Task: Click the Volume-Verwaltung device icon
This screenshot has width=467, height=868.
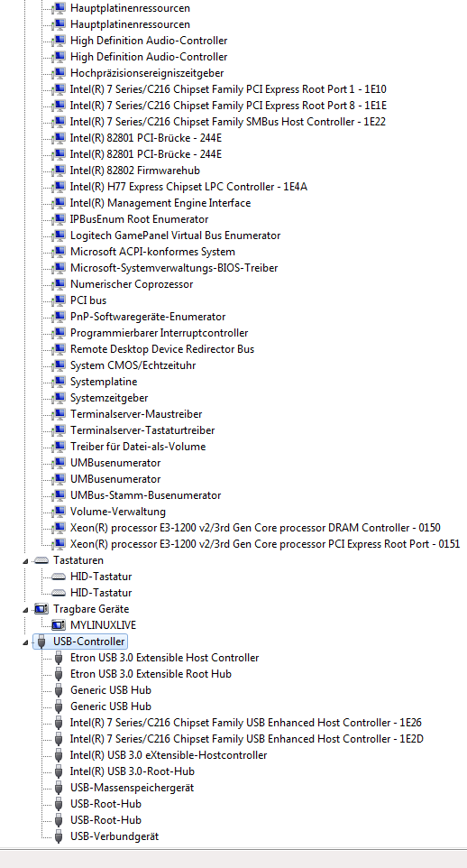Action: pyautogui.click(x=59, y=512)
